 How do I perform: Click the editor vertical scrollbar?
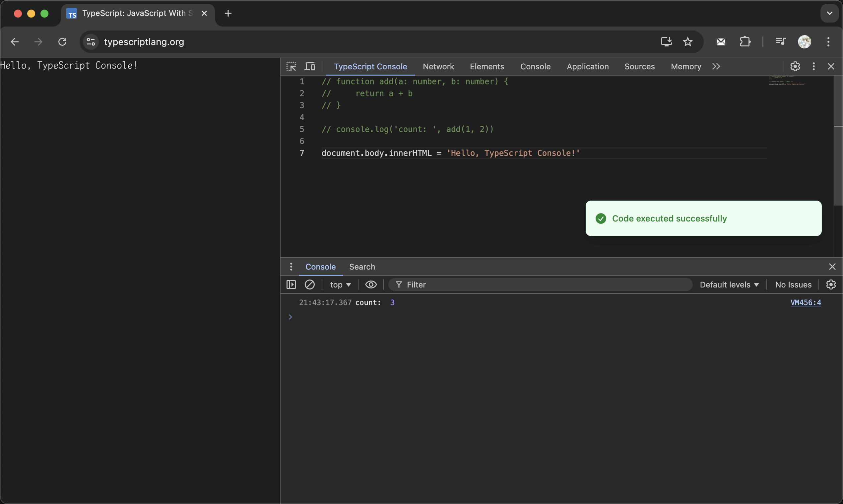point(838,140)
